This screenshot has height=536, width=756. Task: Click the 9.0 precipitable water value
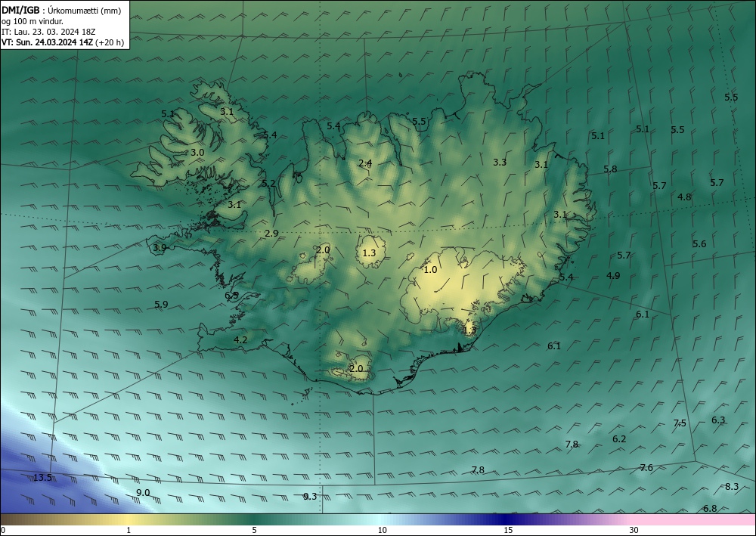click(143, 493)
